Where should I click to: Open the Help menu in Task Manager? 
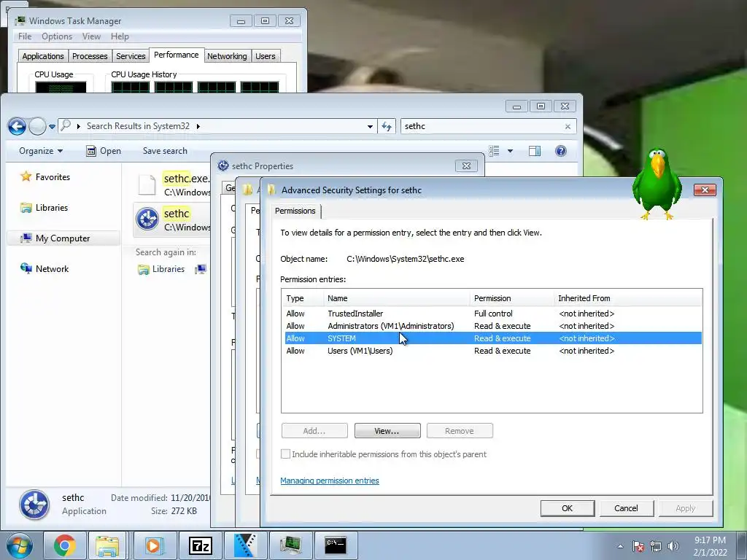tap(120, 36)
